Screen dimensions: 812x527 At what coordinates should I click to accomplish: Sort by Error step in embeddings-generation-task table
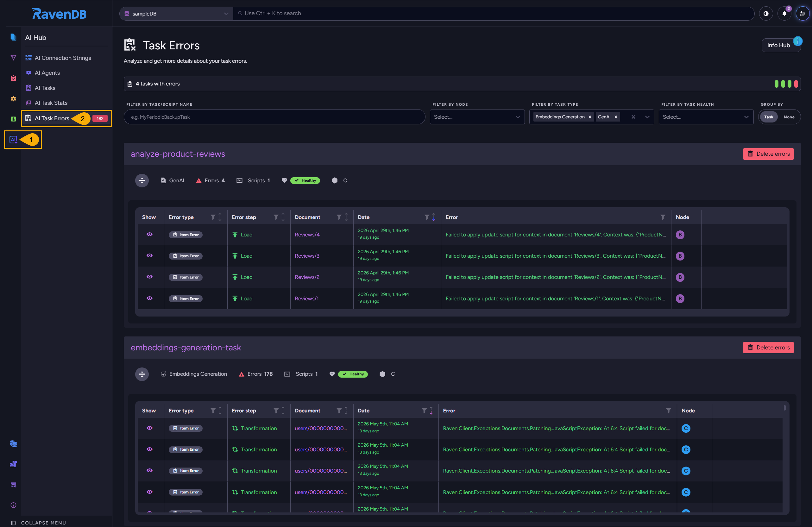pyautogui.click(x=283, y=411)
